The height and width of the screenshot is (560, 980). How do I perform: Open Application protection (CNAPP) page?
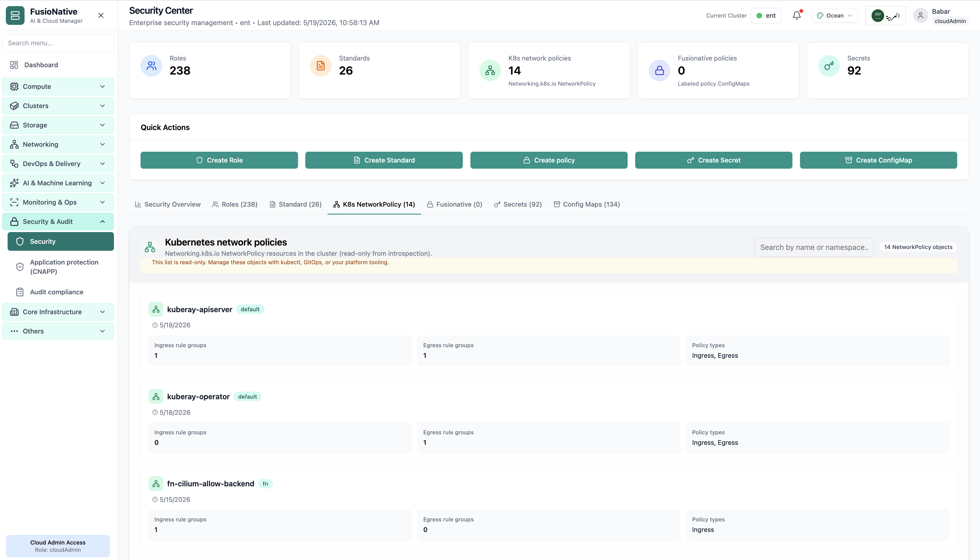(x=61, y=267)
